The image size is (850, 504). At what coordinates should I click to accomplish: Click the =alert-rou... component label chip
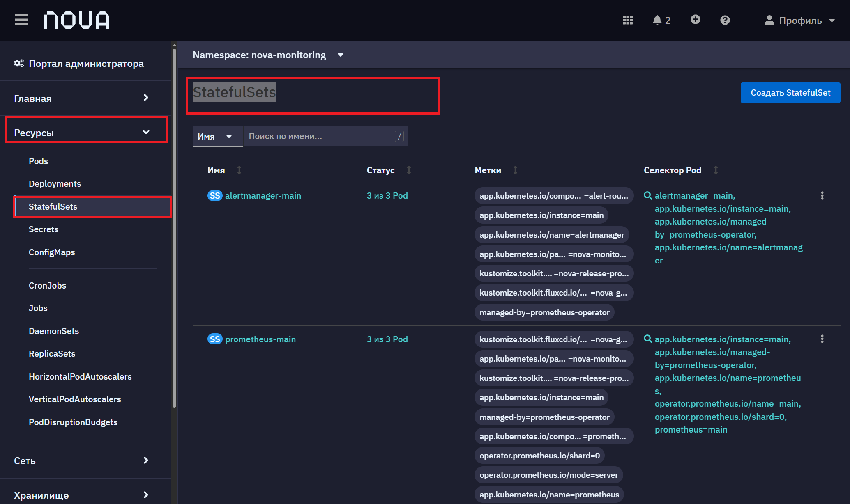click(554, 196)
